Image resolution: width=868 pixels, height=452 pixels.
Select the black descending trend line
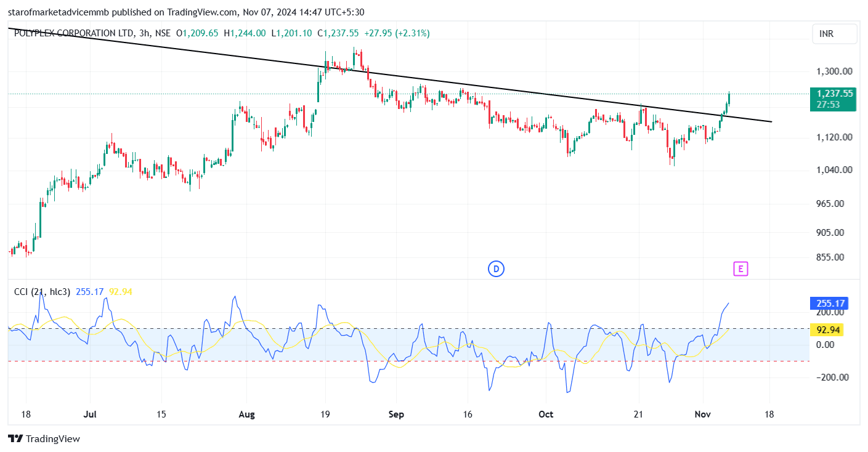click(389, 75)
